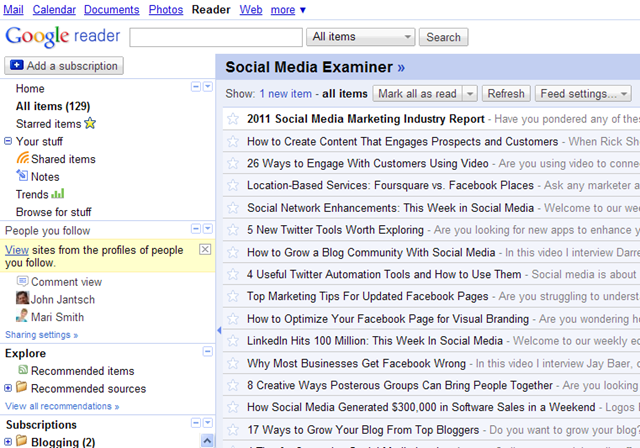Click the Search button
Image resolution: width=640 pixels, height=448 pixels.
pos(443,37)
